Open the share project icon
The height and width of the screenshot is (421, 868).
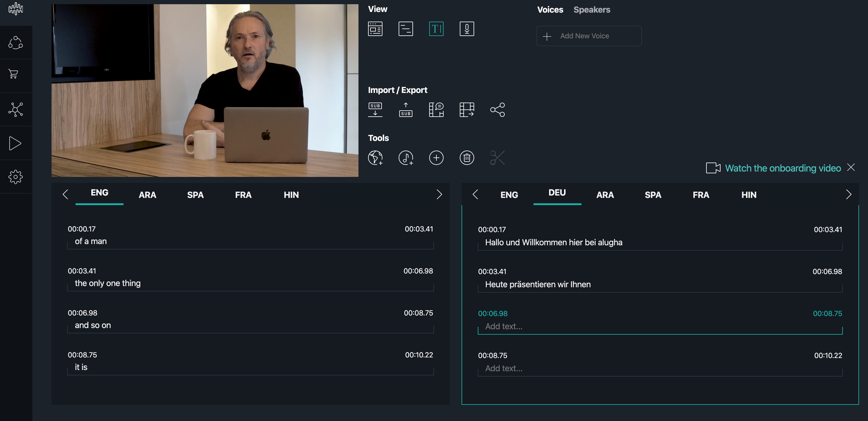tap(497, 109)
